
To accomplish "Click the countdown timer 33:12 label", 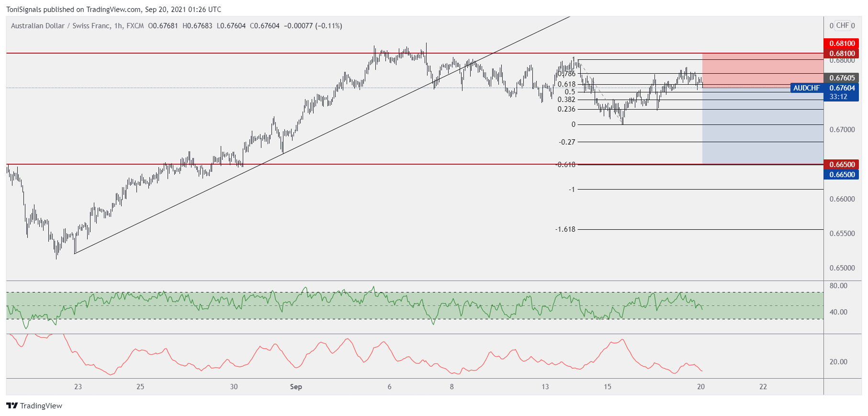I will pyautogui.click(x=838, y=97).
